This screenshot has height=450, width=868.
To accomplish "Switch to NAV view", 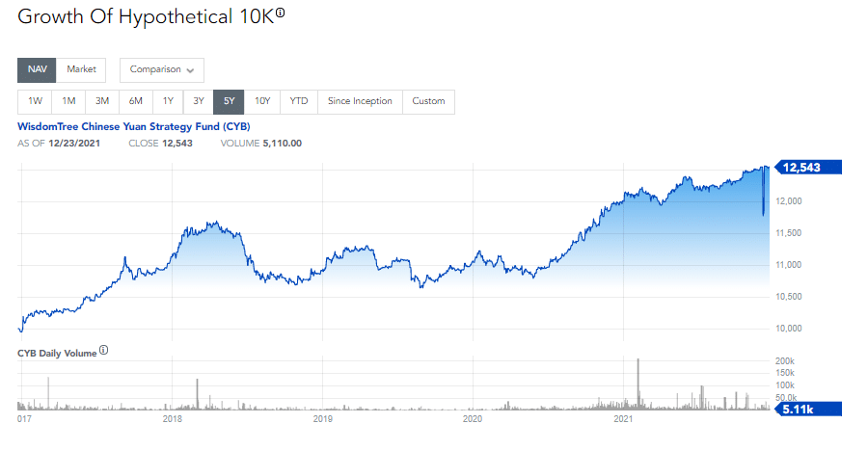I will [37, 69].
